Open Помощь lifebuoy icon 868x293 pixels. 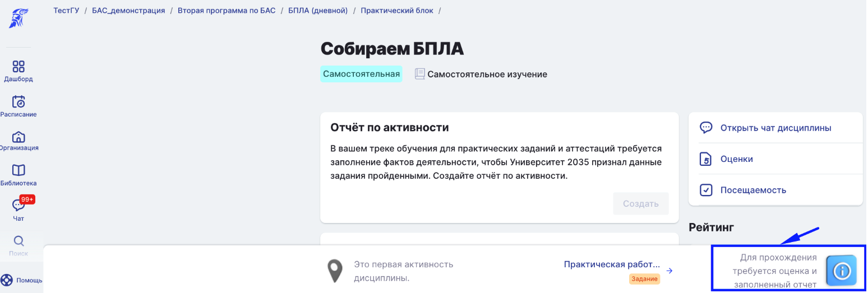tap(7, 280)
